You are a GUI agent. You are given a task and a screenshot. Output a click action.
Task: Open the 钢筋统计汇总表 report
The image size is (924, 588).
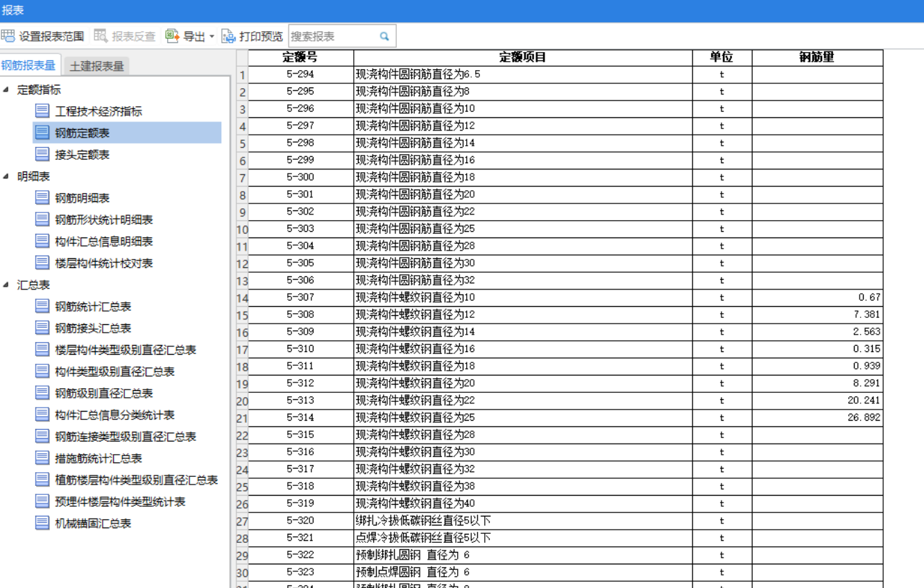pos(93,306)
